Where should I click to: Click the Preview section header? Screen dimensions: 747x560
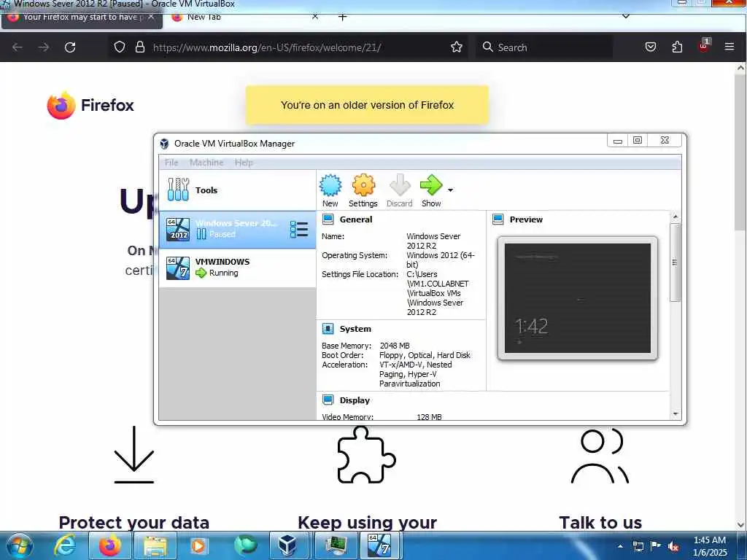coord(526,219)
